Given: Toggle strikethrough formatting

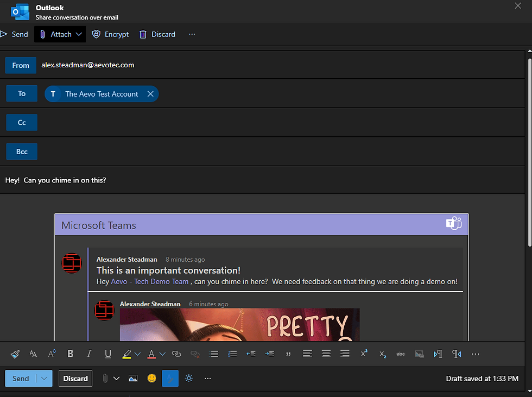Looking at the screenshot, I should click(401, 354).
